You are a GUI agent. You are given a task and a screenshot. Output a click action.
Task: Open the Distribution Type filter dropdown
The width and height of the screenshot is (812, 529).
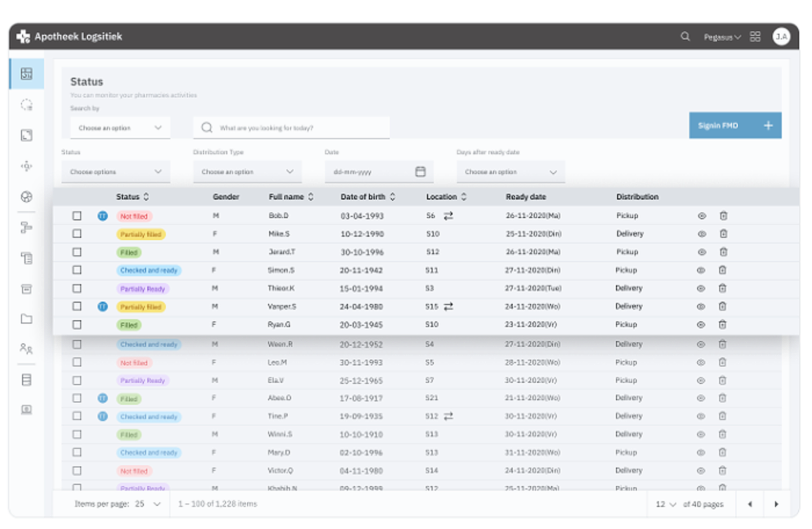247,172
